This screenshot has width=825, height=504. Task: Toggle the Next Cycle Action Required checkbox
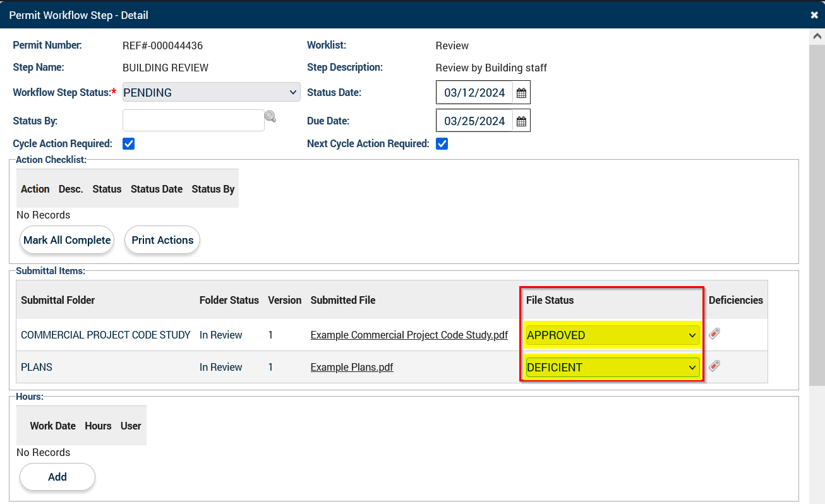442,144
